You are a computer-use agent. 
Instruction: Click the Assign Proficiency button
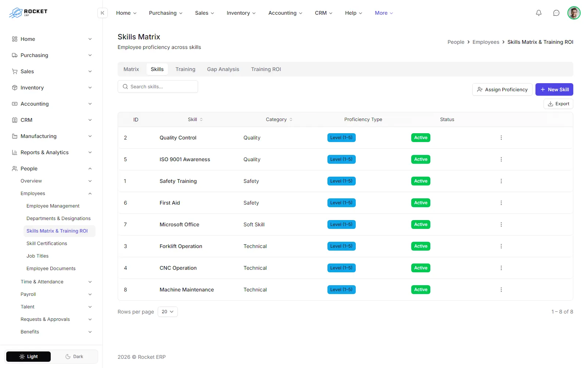point(502,89)
